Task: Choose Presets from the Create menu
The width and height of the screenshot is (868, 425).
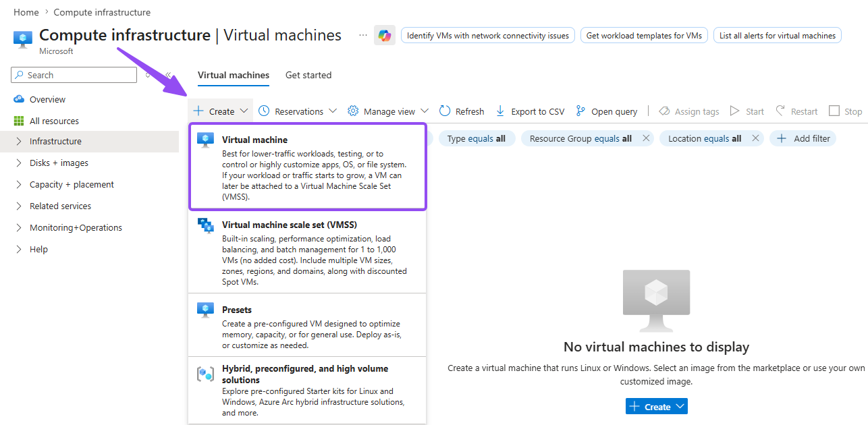Action: pyautogui.click(x=307, y=327)
